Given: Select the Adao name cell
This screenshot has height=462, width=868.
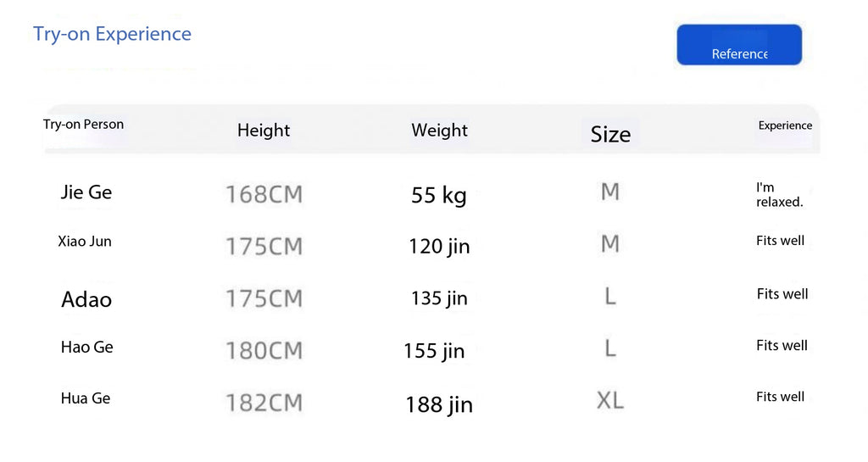Looking at the screenshot, I should pos(86,299).
